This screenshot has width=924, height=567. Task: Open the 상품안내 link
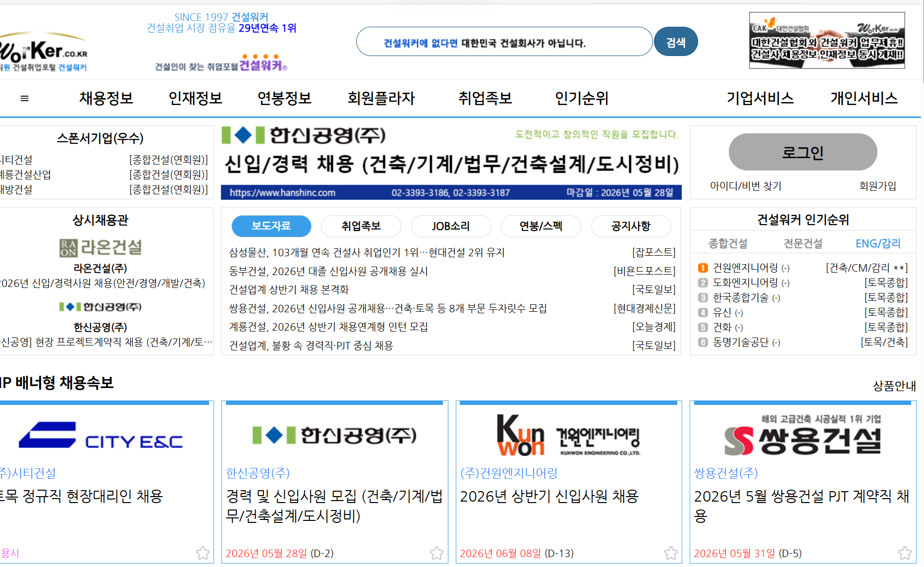point(894,386)
